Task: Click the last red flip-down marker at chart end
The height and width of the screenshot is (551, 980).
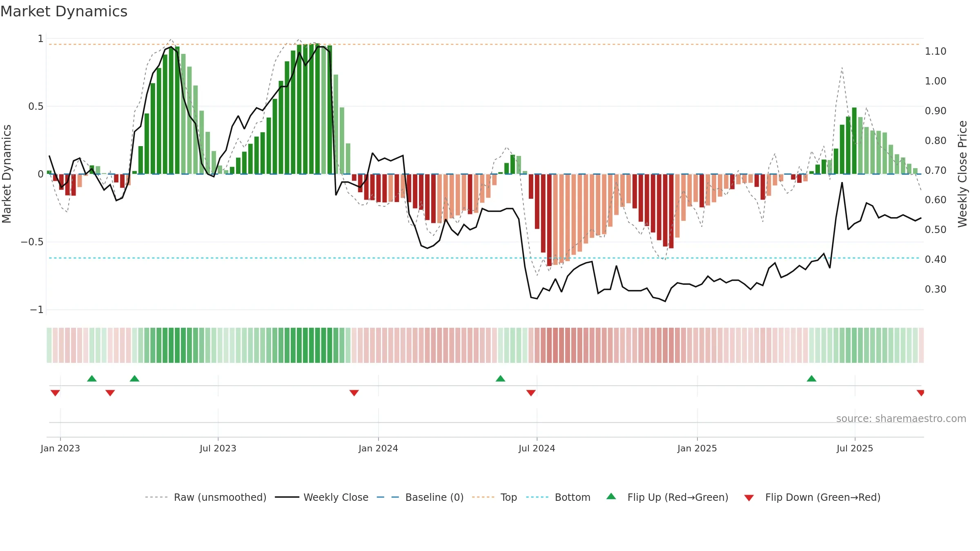Action: click(x=920, y=393)
